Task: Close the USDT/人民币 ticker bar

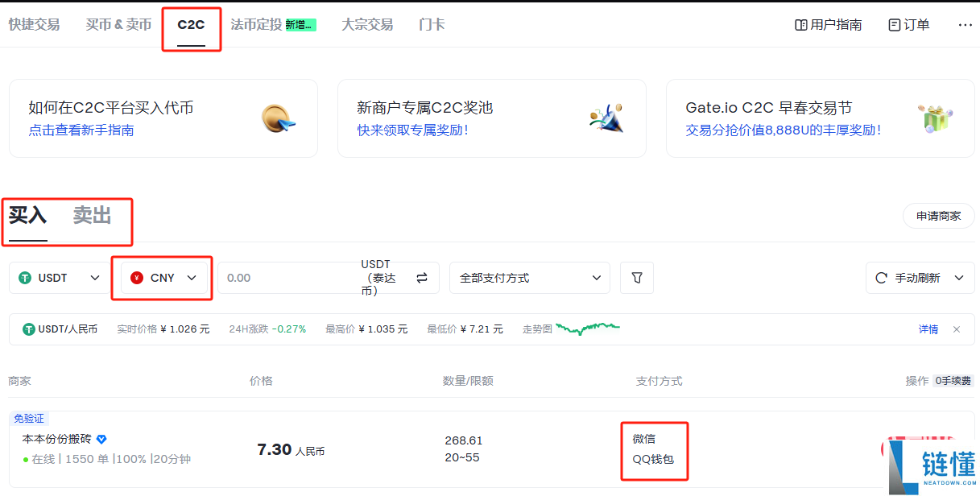Action: (957, 329)
